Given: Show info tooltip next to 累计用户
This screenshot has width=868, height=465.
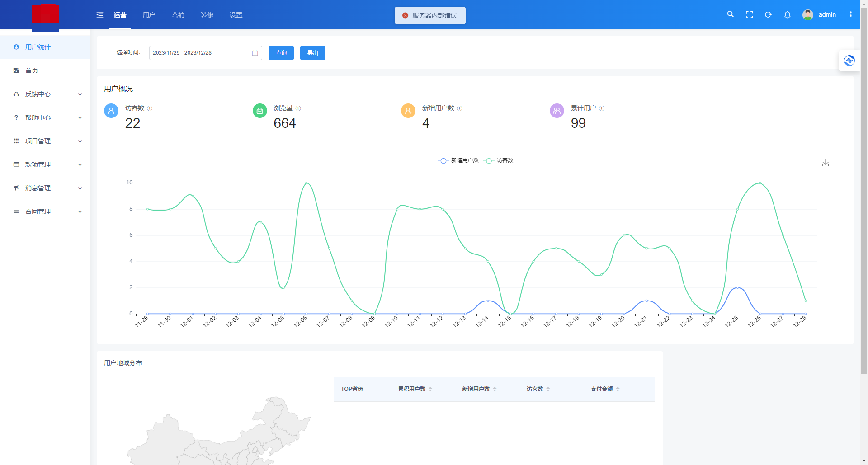Looking at the screenshot, I should (601, 108).
